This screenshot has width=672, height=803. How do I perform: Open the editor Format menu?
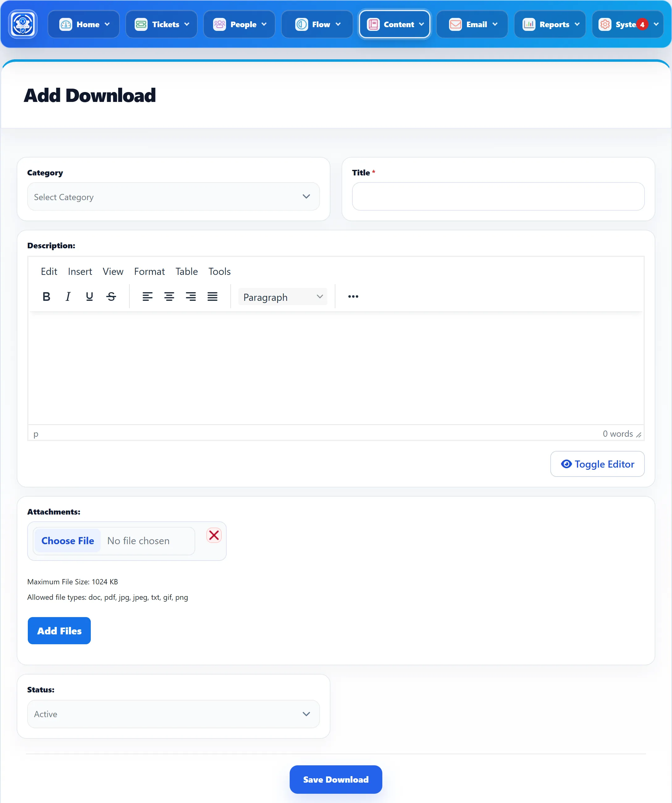point(149,271)
